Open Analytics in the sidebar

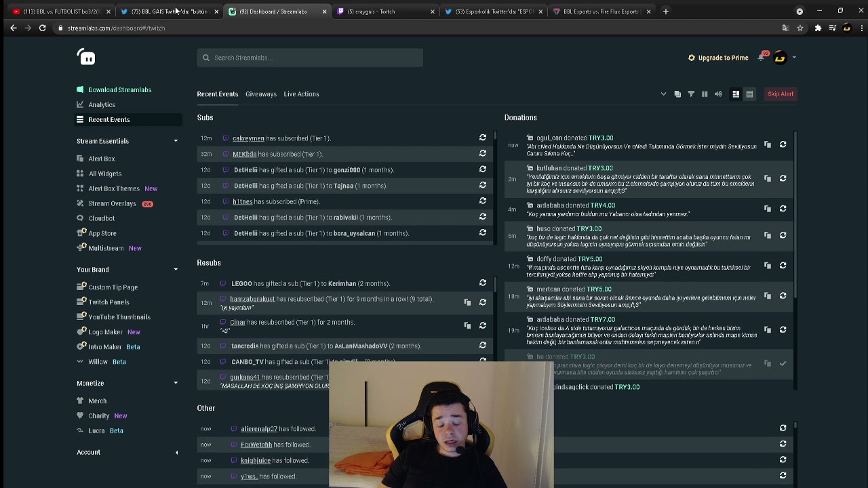click(102, 104)
